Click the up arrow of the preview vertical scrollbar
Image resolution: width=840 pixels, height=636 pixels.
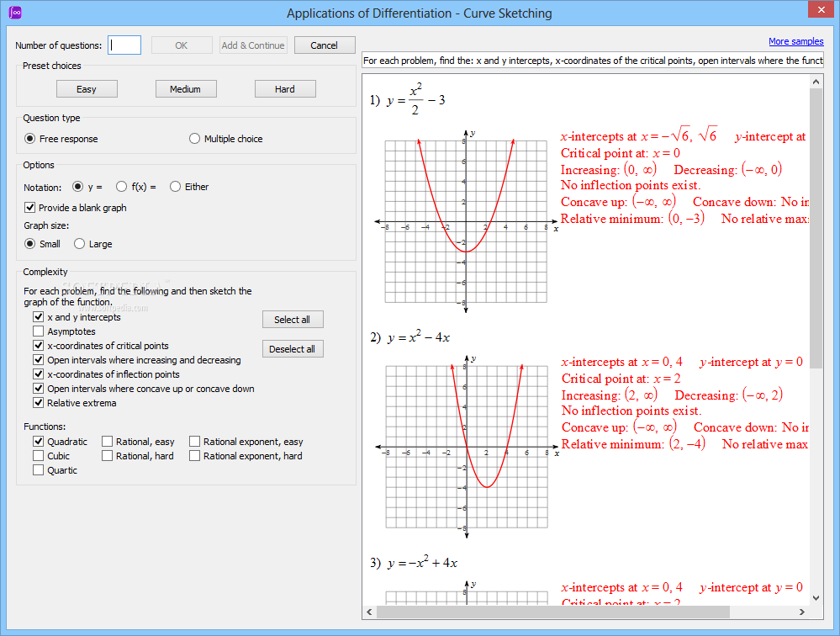816,82
